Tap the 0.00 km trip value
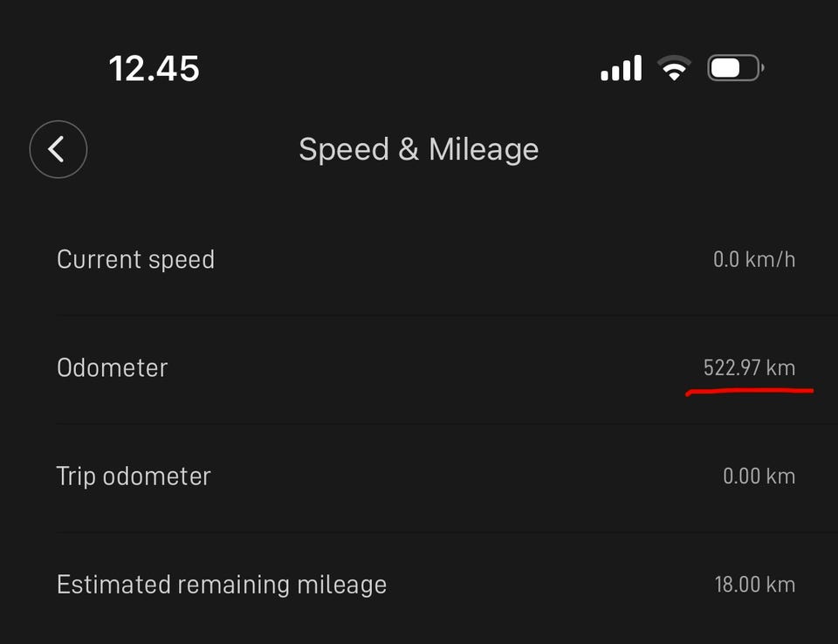838x644 pixels. [759, 476]
